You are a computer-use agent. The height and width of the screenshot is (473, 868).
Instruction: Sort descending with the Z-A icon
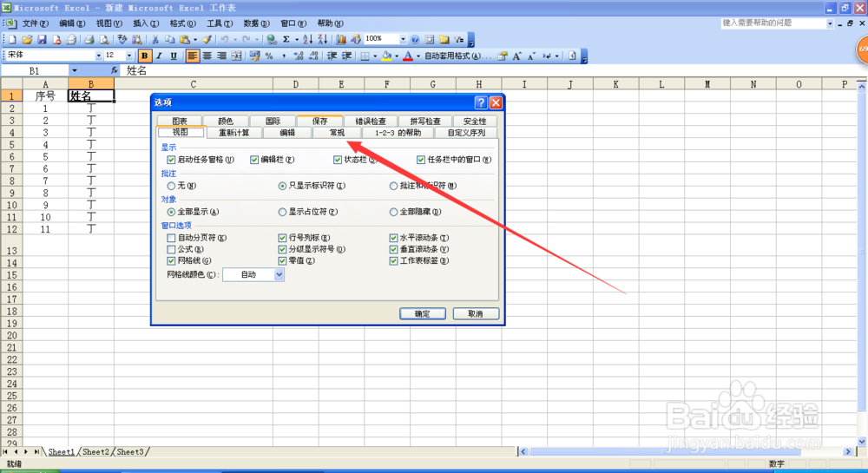(x=323, y=39)
